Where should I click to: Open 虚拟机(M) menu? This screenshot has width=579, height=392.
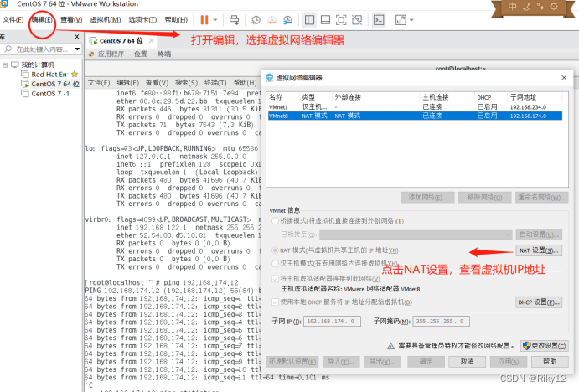106,19
